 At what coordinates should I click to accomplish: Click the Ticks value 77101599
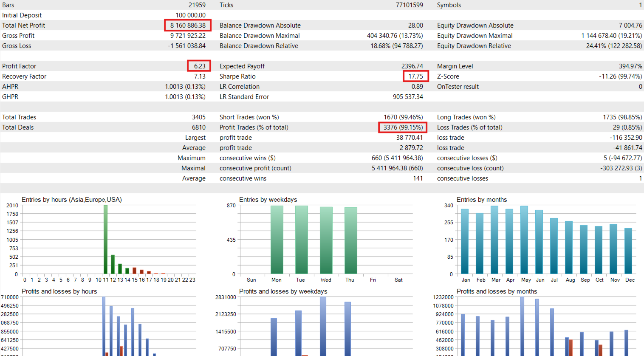coord(410,5)
